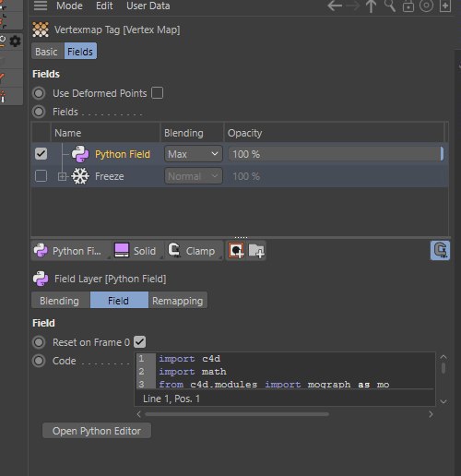Screen dimensions: 461x476
Task: Open the User Data menu
Action: pos(148,6)
